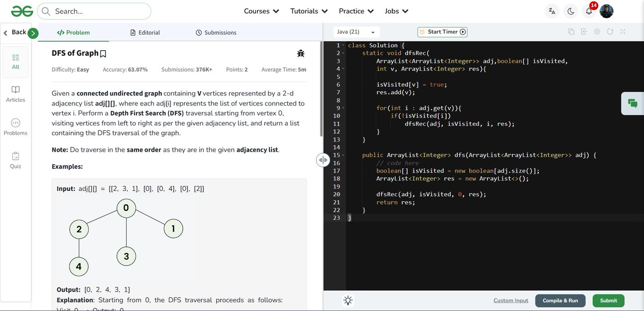Image resolution: width=644 pixels, height=311 pixels.
Task: Submit the solution
Action: point(608,300)
